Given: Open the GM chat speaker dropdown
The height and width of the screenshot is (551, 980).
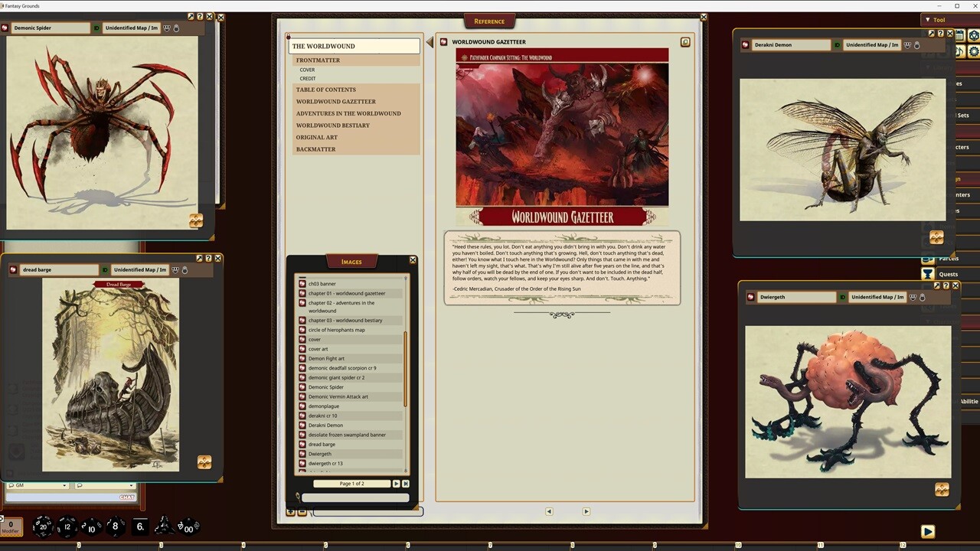Looking at the screenshot, I should point(37,485).
